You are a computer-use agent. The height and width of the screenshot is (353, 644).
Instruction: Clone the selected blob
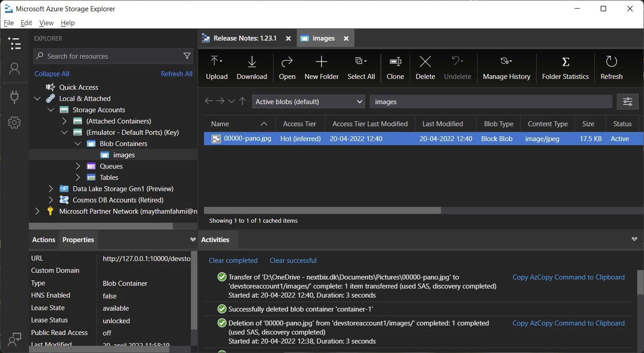395,68
